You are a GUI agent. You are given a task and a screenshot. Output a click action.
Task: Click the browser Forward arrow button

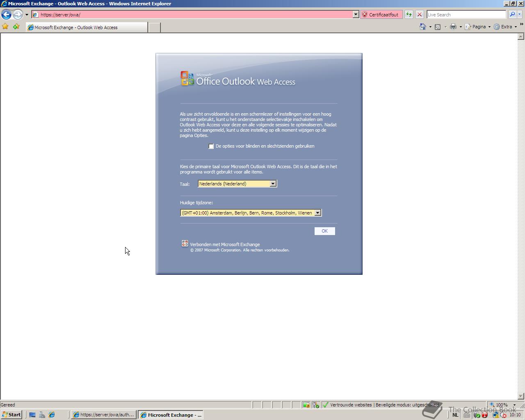(18, 14)
